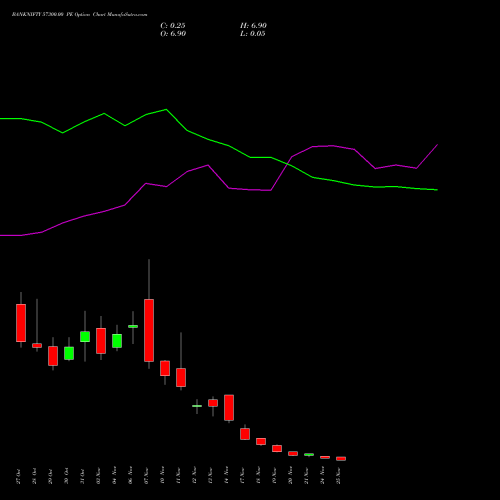Screen dimensions: 500x500
Task: Click the 18 Nov date label
Action: coord(258,476)
